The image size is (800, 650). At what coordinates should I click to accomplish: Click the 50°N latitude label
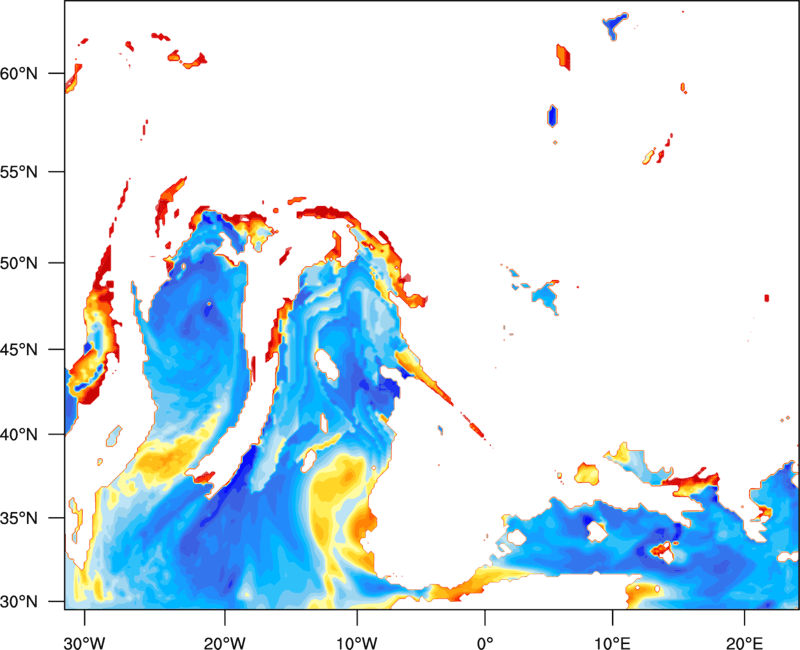point(19,264)
